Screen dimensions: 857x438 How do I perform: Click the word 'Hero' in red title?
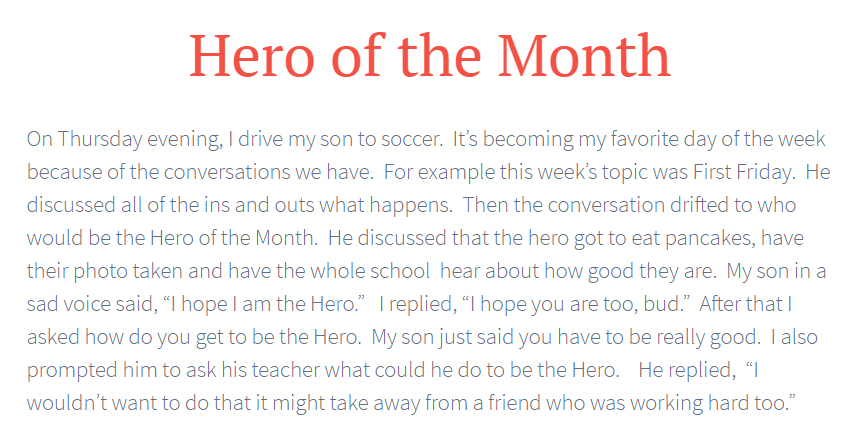(252, 56)
